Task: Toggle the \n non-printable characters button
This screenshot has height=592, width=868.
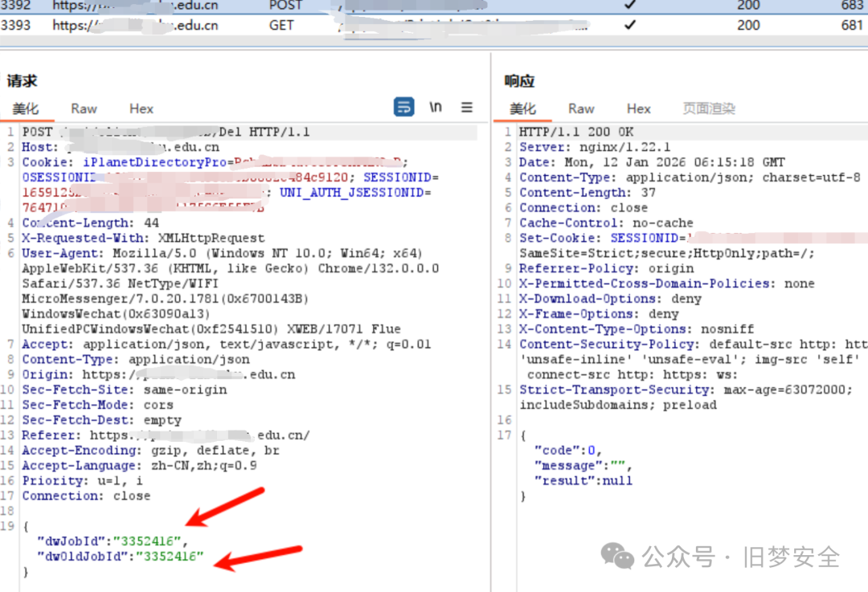Action: click(x=436, y=107)
